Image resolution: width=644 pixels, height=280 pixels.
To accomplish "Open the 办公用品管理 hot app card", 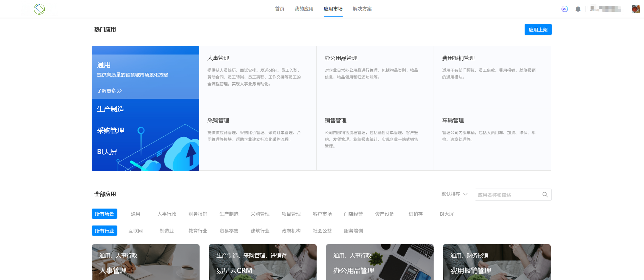I will pos(375,77).
